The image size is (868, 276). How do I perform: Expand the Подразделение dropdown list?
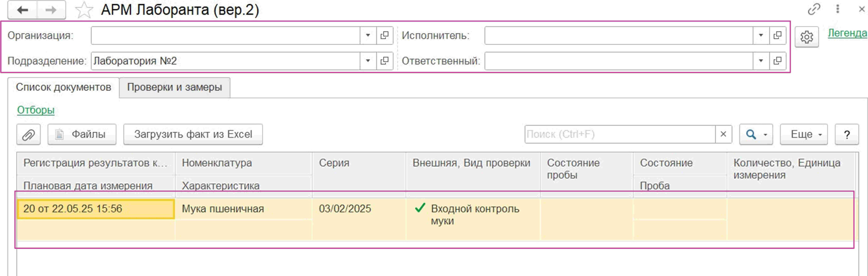coord(368,61)
